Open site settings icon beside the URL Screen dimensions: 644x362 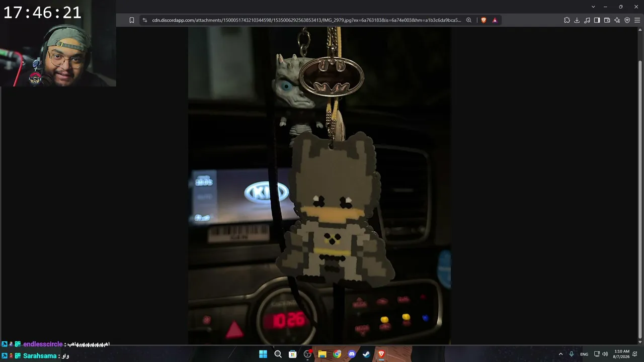pos(145,20)
